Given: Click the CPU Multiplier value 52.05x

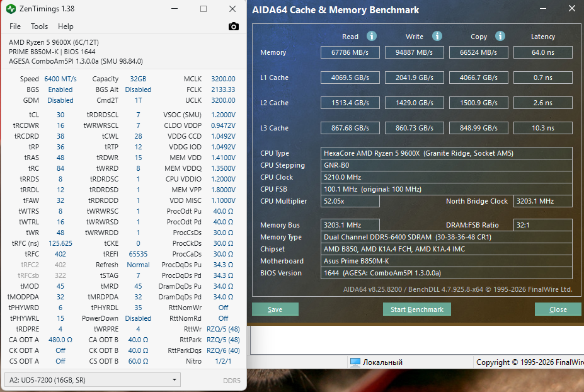Looking at the screenshot, I should point(350,201).
